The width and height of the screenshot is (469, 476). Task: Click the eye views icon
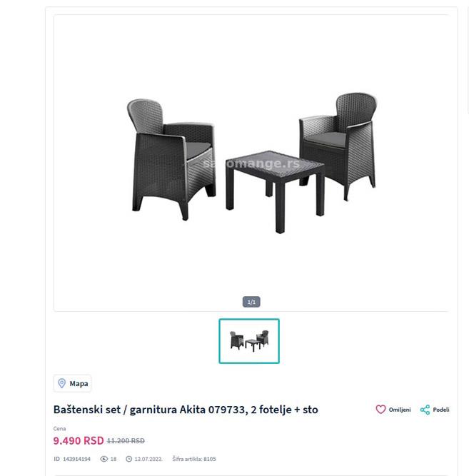104,459
